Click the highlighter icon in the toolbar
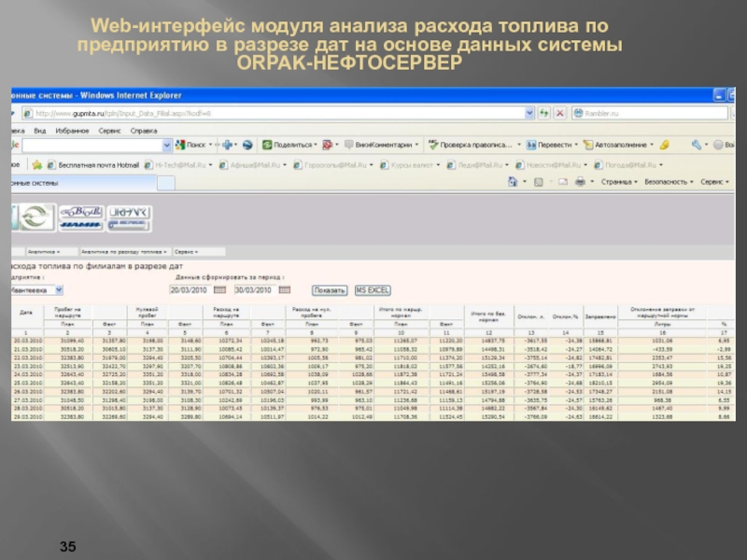747x560 pixels. 664,146
